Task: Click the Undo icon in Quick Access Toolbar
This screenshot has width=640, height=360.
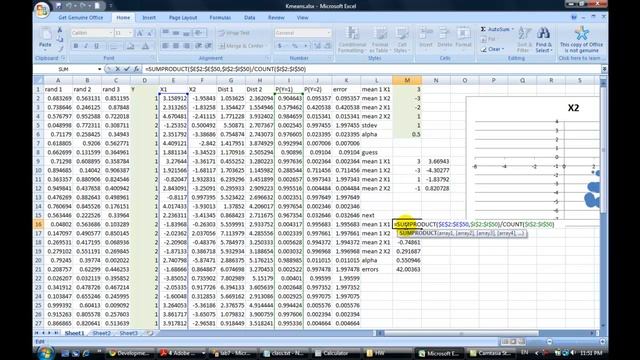Action: (x=69, y=6)
